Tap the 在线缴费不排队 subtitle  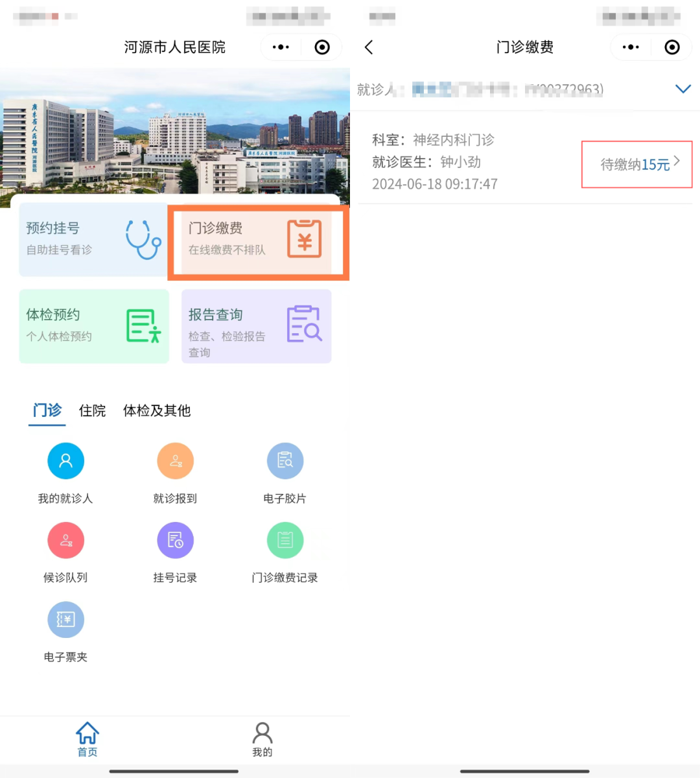[227, 250]
